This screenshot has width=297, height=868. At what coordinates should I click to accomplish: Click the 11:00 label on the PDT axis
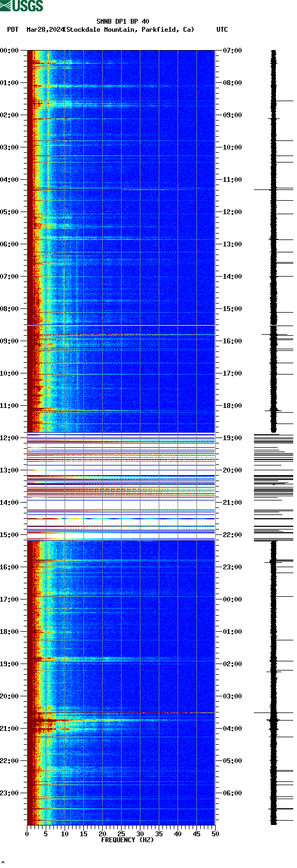tap(9, 406)
